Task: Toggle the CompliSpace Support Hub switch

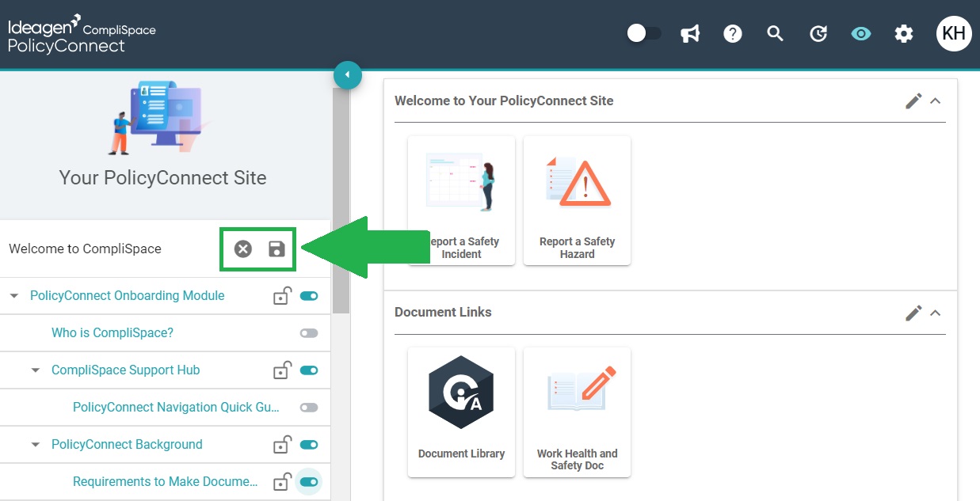Action: [x=309, y=370]
